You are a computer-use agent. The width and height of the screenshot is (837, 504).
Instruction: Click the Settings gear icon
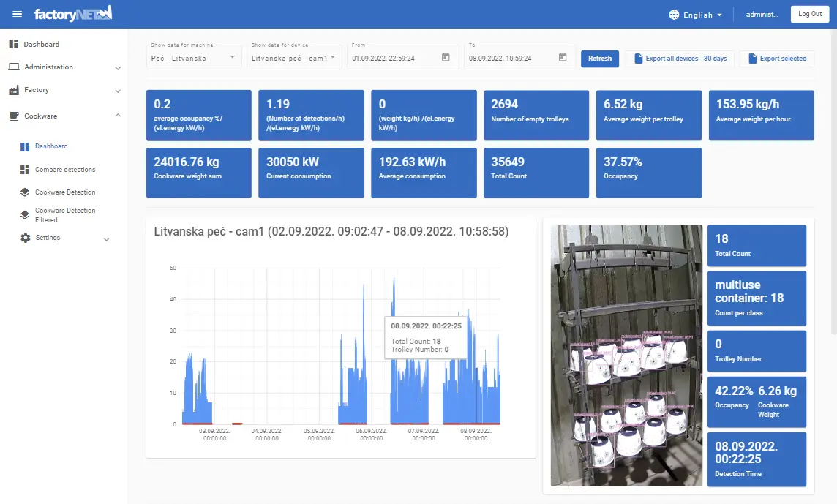tap(25, 238)
